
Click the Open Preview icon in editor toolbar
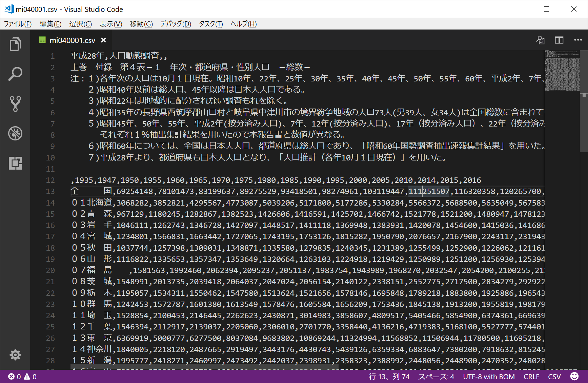click(x=540, y=40)
